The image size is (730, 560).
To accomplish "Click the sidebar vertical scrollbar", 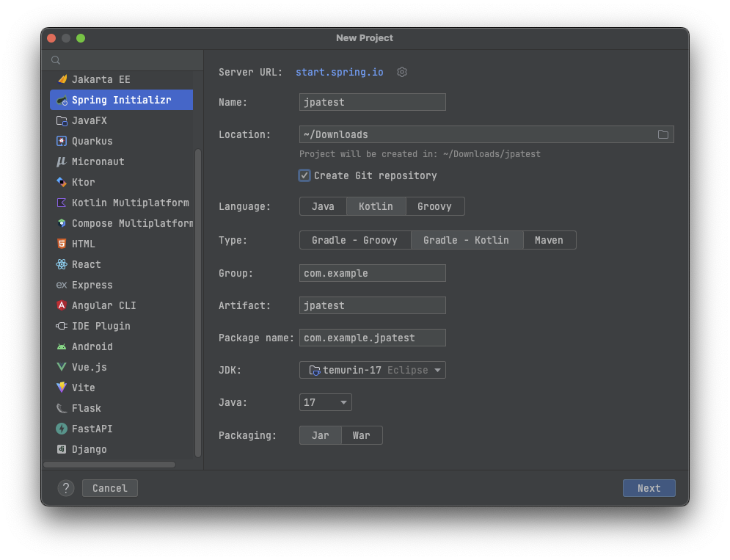I will 198,303.
